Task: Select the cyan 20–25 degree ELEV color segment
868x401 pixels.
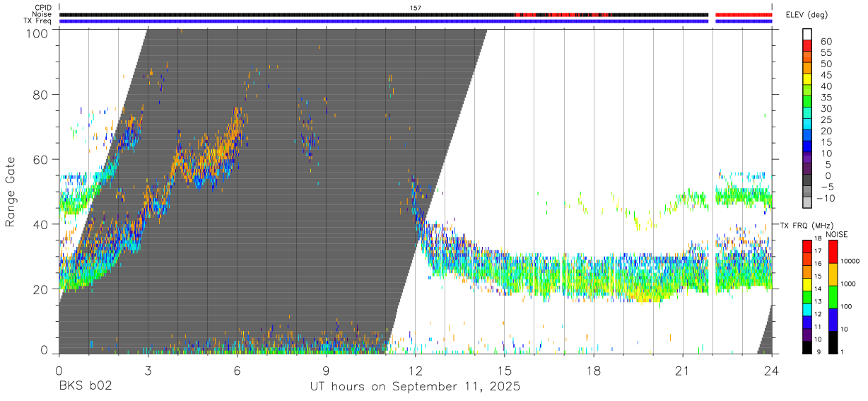Action: pos(807,124)
